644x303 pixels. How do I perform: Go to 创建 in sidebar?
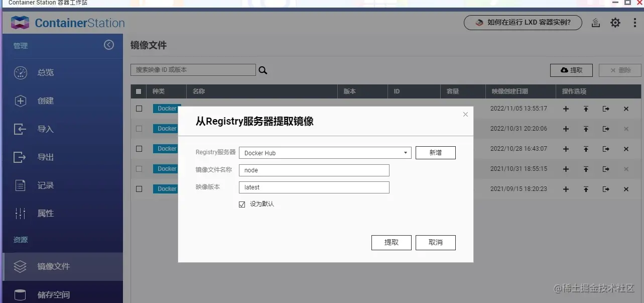click(63, 100)
